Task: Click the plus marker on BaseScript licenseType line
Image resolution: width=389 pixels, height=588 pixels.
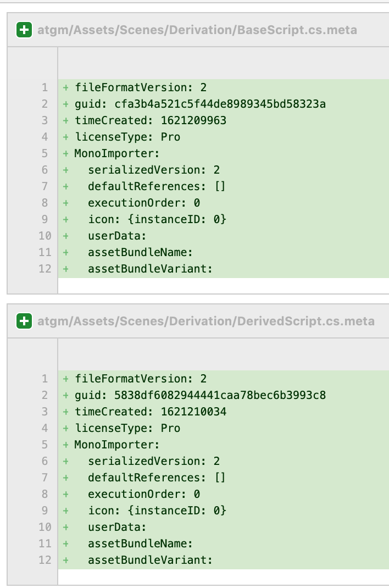Action: point(65,137)
